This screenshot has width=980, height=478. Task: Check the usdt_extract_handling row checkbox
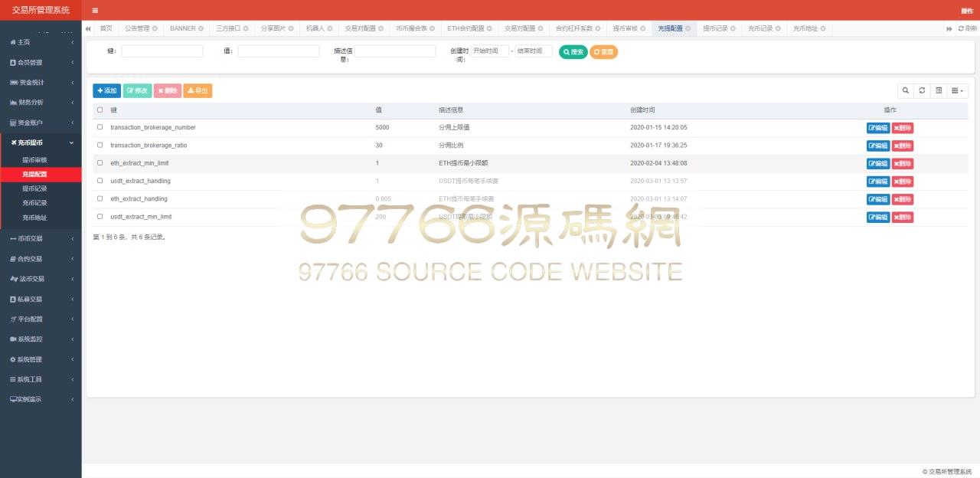pos(100,181)
